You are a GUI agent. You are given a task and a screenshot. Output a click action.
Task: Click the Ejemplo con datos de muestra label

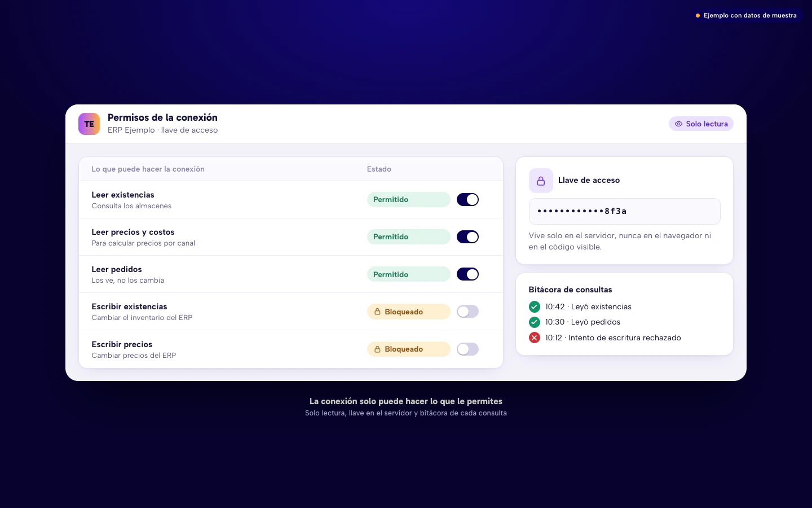click(750, 15)
